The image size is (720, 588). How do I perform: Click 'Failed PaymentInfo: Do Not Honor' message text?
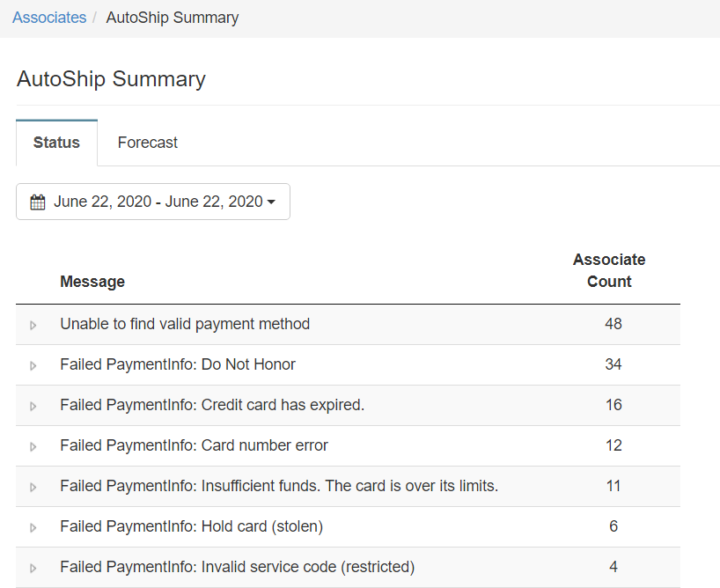coord(178,364)
